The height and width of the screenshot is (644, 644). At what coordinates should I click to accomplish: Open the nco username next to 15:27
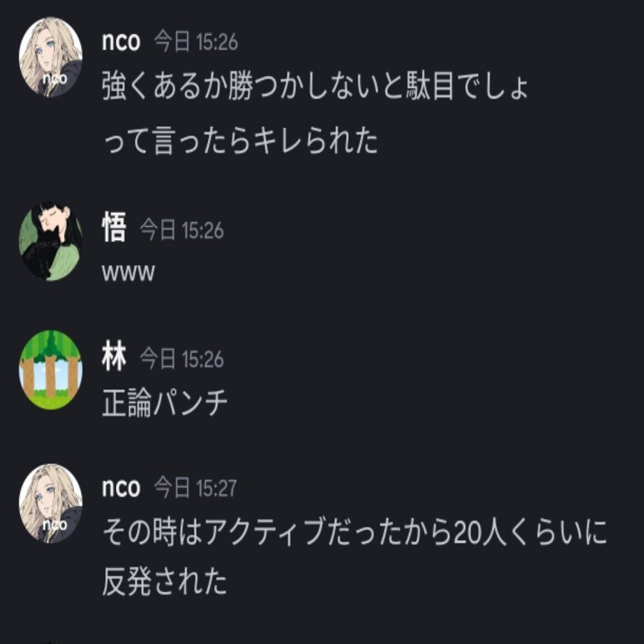coord(121,488)
